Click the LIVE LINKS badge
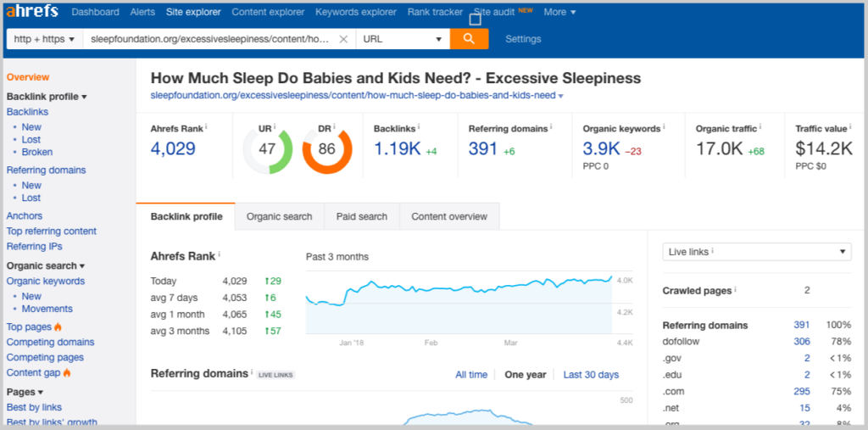Viewport: 868px width, 430px height. coord(275,375)
